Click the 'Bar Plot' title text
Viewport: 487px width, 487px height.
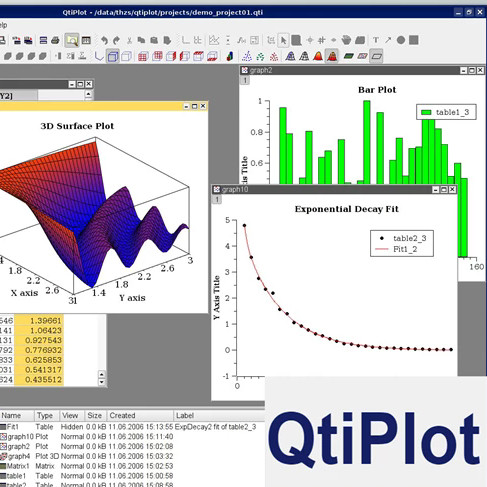click(377, 90)
